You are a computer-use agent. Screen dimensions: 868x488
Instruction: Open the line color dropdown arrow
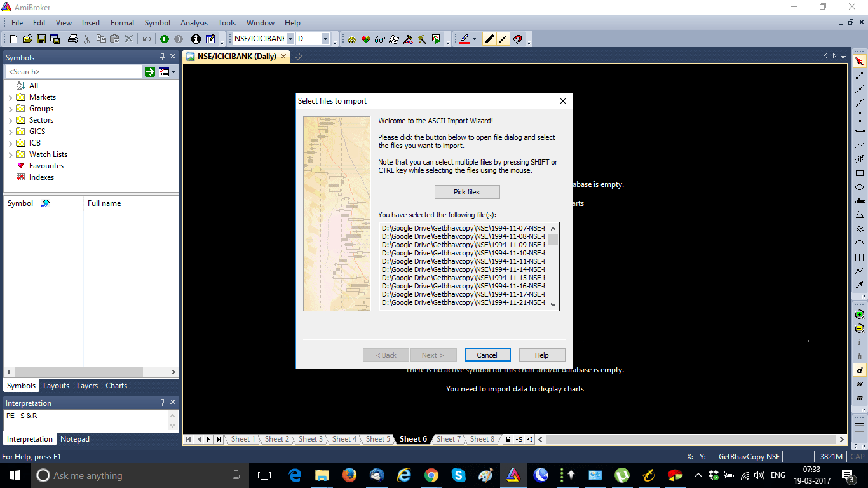(x=474, y=39)
